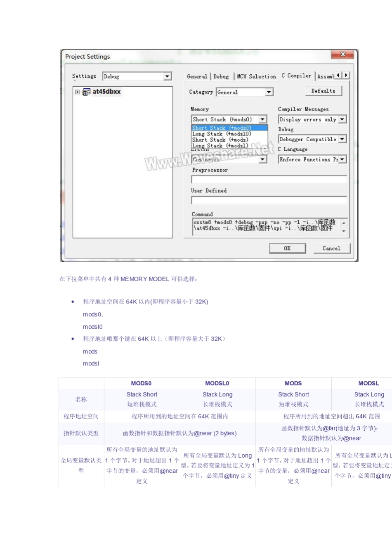Click the 'mods0,' list text
This screenshot has height=555, width=392.
93,314
